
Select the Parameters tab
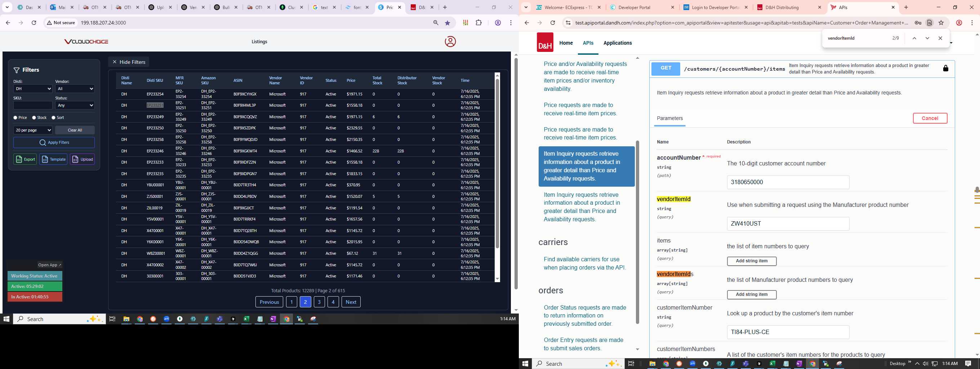tap(669, 118)
